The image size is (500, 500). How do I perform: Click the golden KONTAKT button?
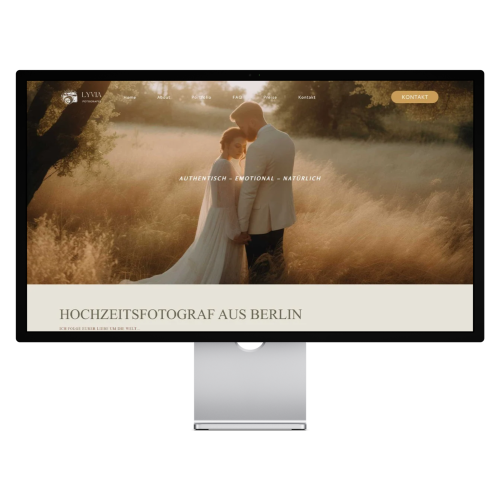[414, 97]
